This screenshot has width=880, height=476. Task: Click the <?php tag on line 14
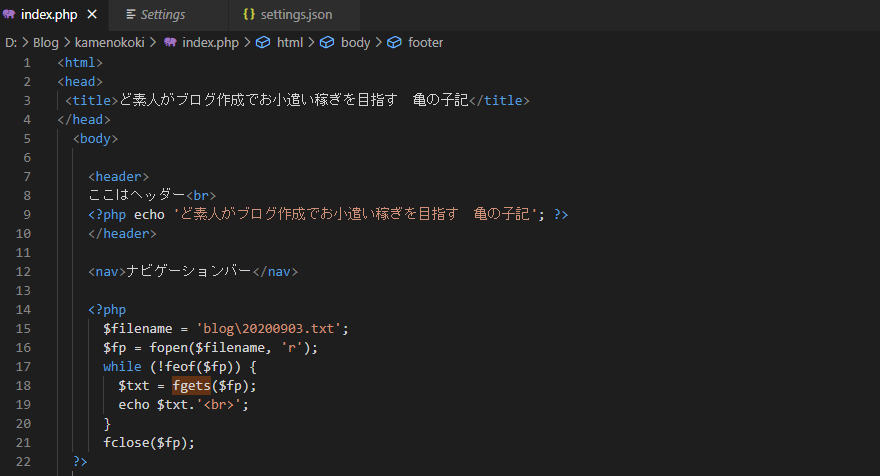[x=107, y=310]
